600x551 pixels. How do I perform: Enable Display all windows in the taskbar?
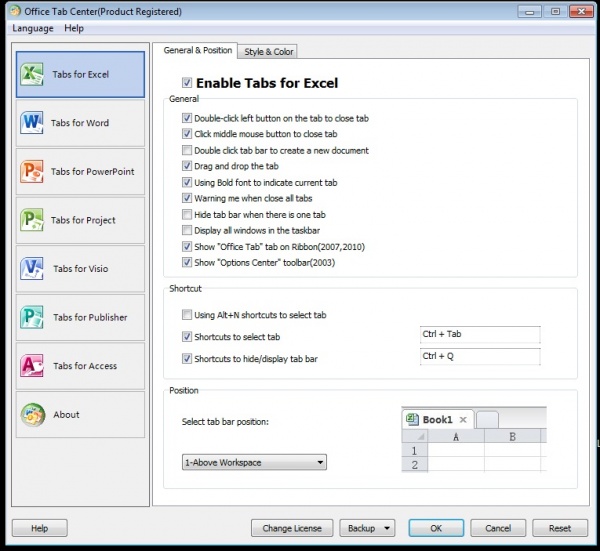coord(187,230)
